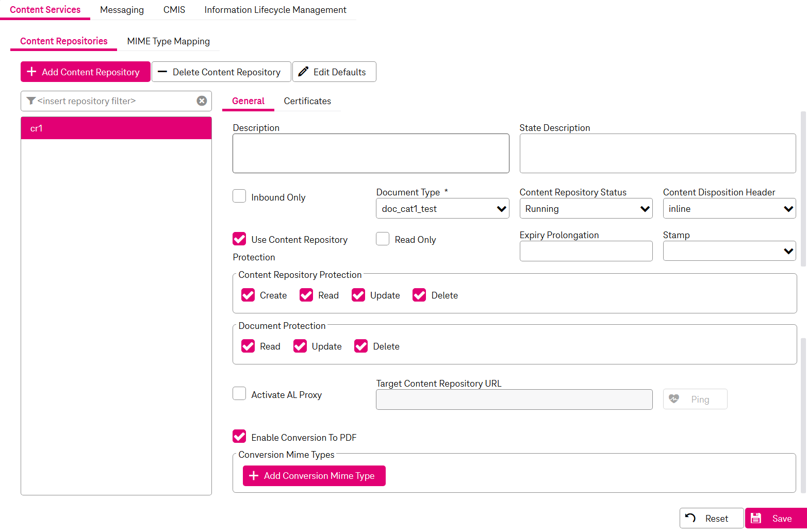The height and width of the screenshot is (532, 807).
Task: Click the funnel filter icon
Action: (x=31, y=101)
